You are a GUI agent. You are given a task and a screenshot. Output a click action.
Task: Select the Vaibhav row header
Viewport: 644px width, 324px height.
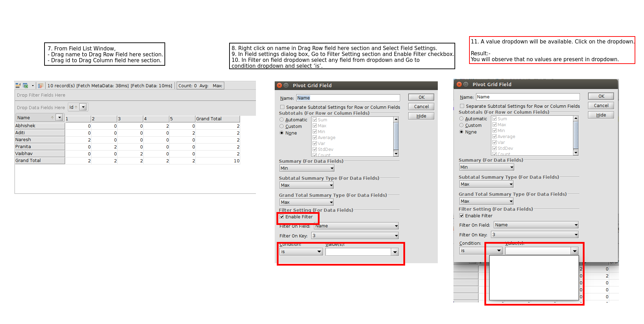[x=40, y=154]
